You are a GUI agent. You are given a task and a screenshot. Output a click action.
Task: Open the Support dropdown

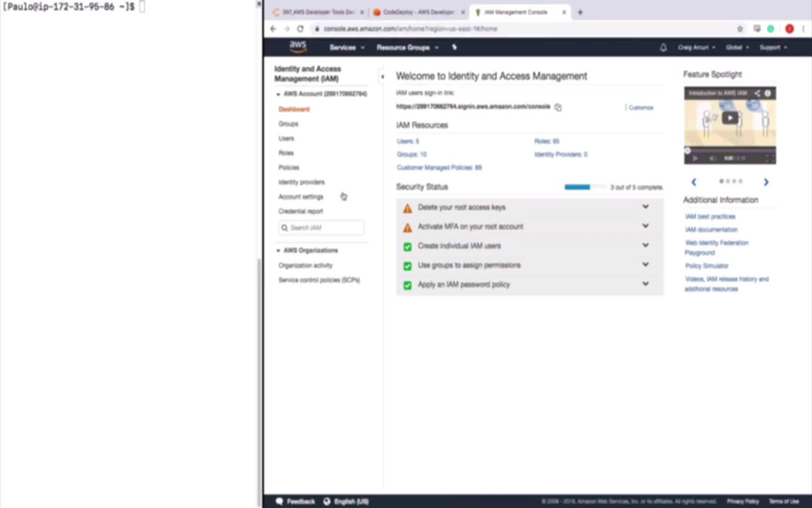tap(773, 48)
